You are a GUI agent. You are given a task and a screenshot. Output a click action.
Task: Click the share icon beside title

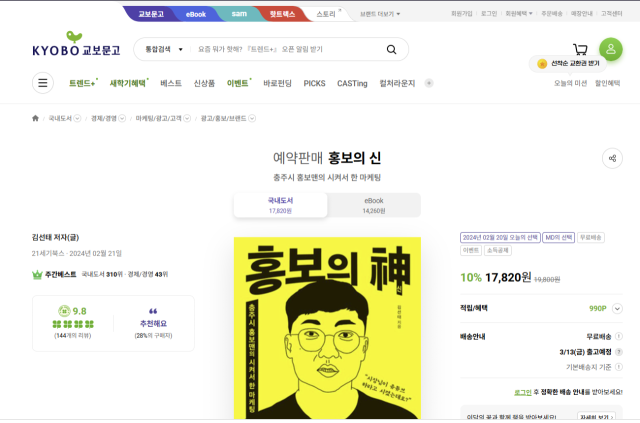point(612,158)
